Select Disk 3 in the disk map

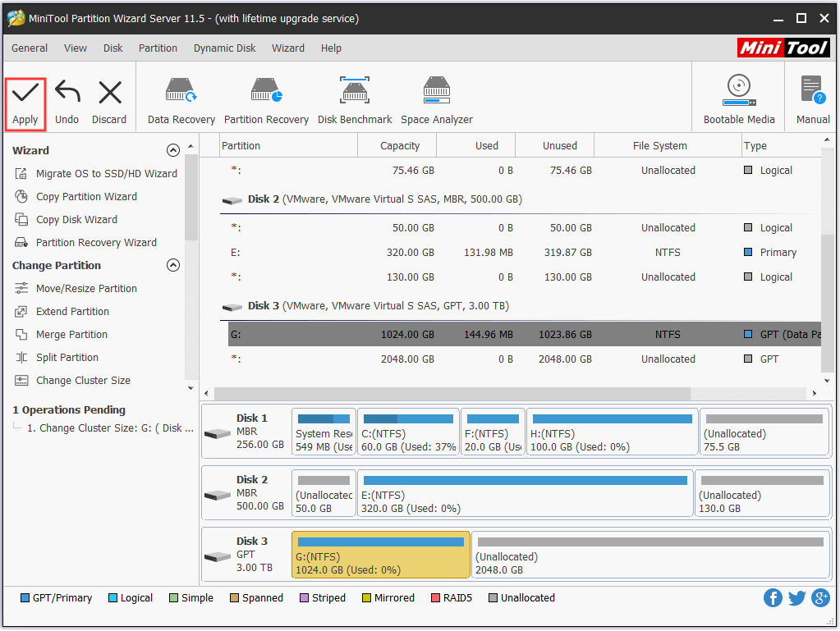(x=246, y=555)
